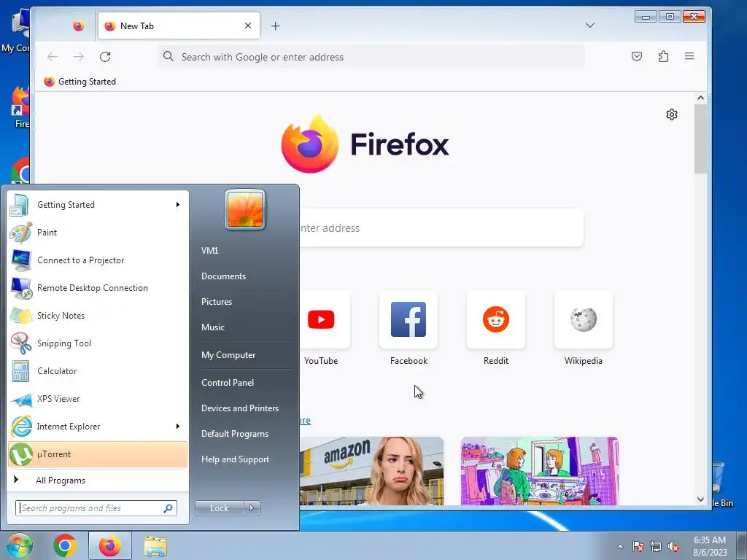Reload the current page
Viewport: 747px width, 560px height.
point(105,57)
